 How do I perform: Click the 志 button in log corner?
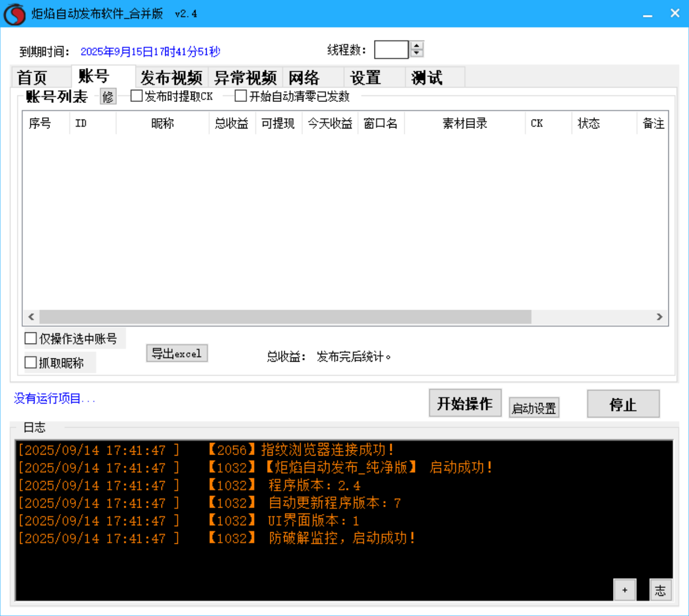[660, 590]
